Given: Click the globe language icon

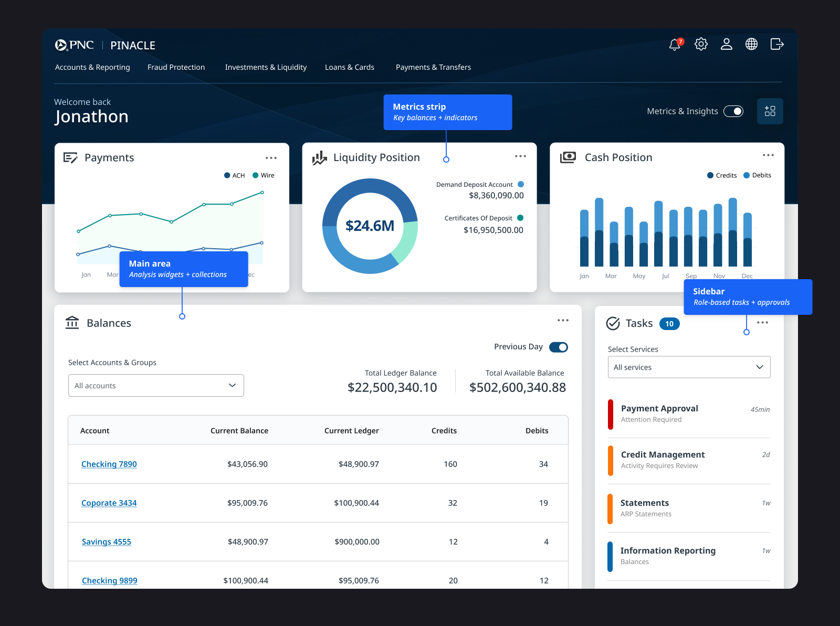Looking at the screenshot, I should coord(751,44).
